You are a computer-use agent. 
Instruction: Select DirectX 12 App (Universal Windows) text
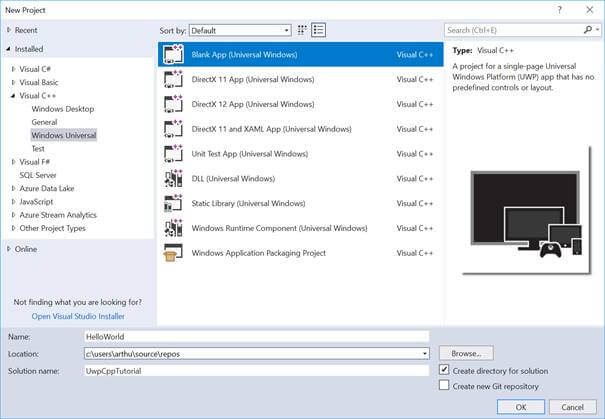click(253, 104)
